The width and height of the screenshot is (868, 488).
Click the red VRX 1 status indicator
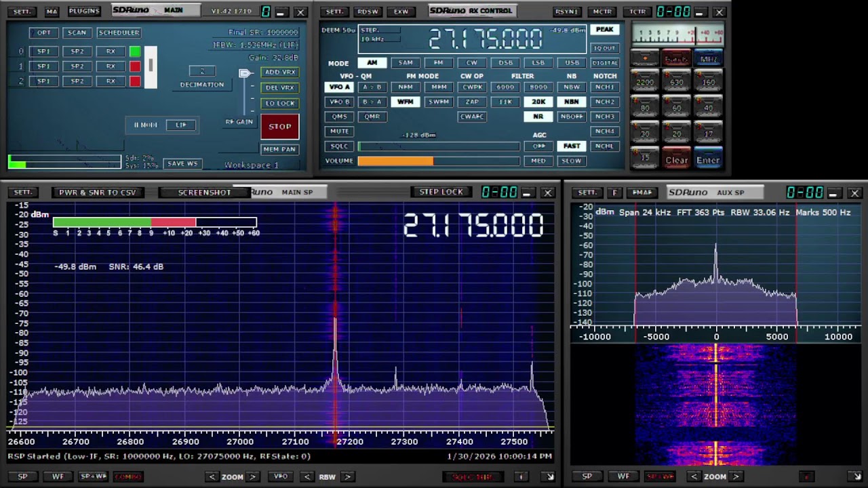[135, 66]
